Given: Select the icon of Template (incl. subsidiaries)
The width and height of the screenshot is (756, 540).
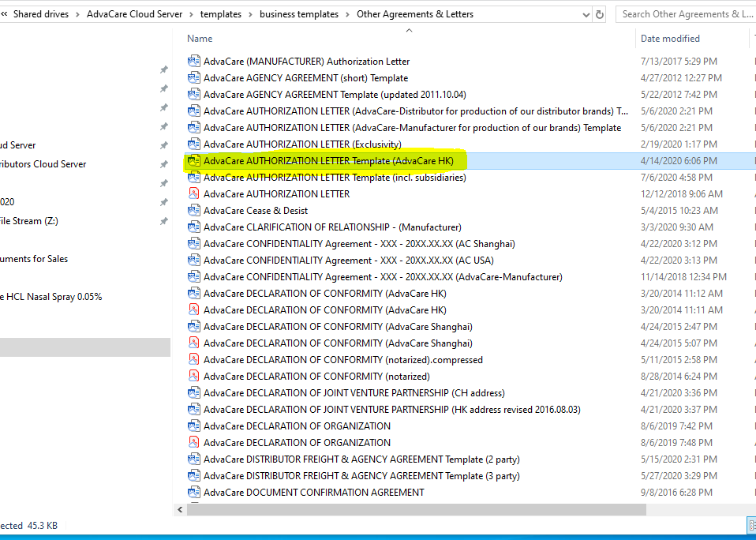Looking at the screenshot, I should [x=193, y=178].
